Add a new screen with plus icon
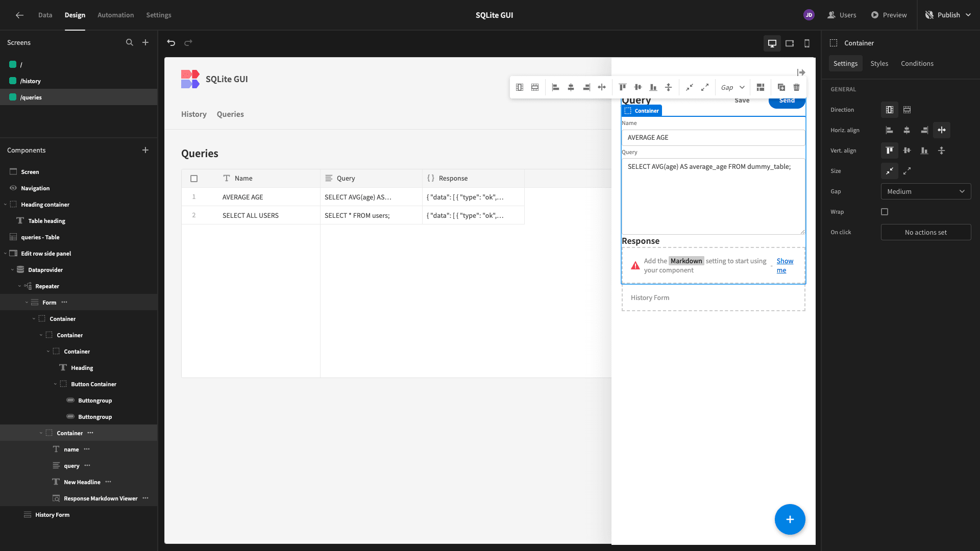 click(145, 42)
